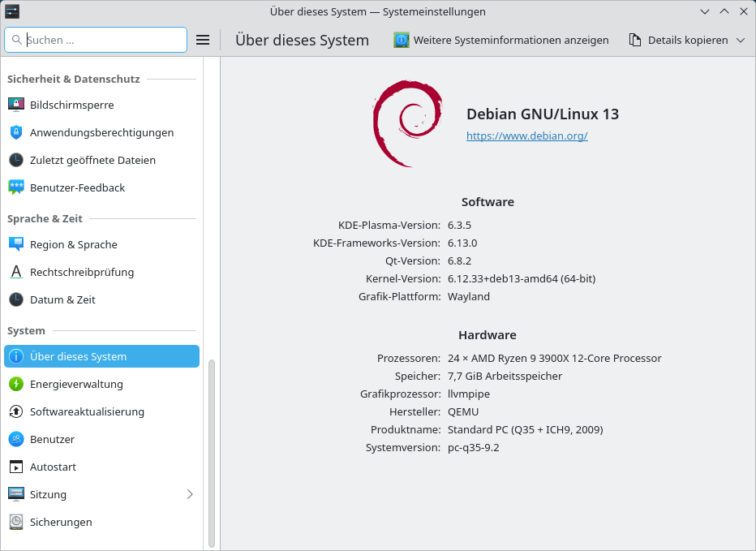Image resolution: width=756 pixels, height=551 pixels.
Task: Select Datum & Zeit settings entry
Action: coord(62,299)
